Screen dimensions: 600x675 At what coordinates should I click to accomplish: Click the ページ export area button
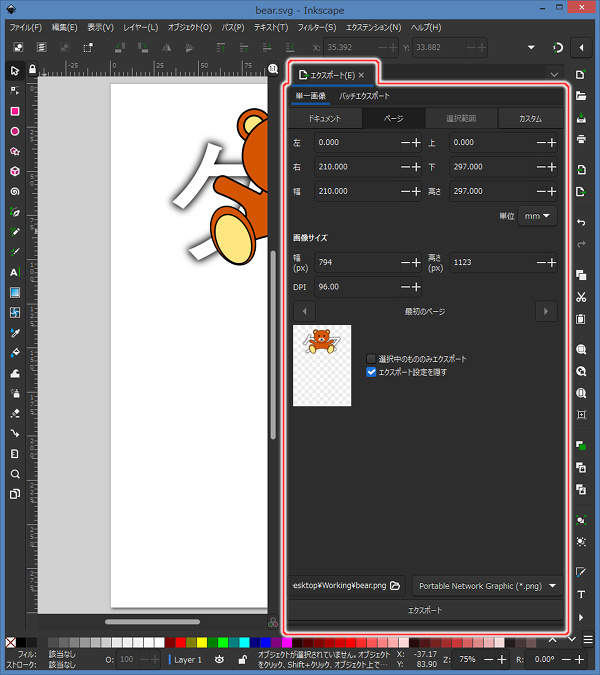tap(394, 118)
